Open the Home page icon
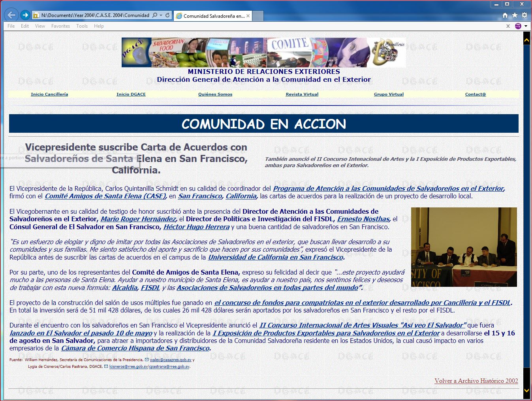The width and height of the screenshot is (532, 401). click(505, 15)
